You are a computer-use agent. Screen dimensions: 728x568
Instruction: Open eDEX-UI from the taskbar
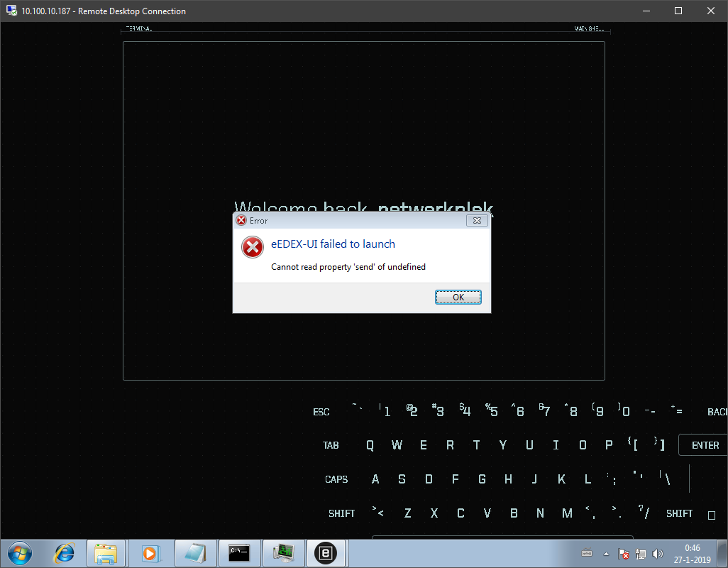pyautogui.click(x=326, y=553)
